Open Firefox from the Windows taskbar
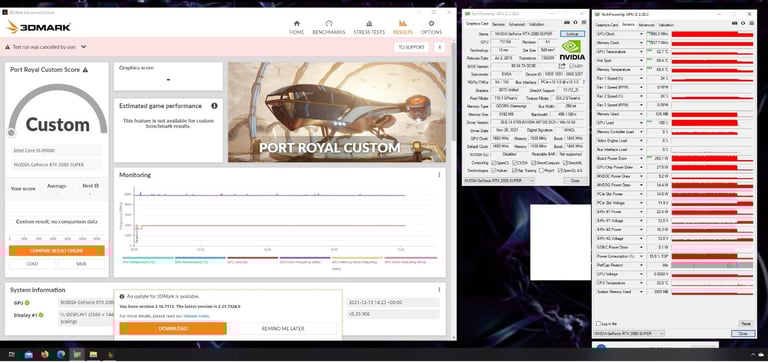The height and width of the screenshot is (363, 768). point(45,354)
